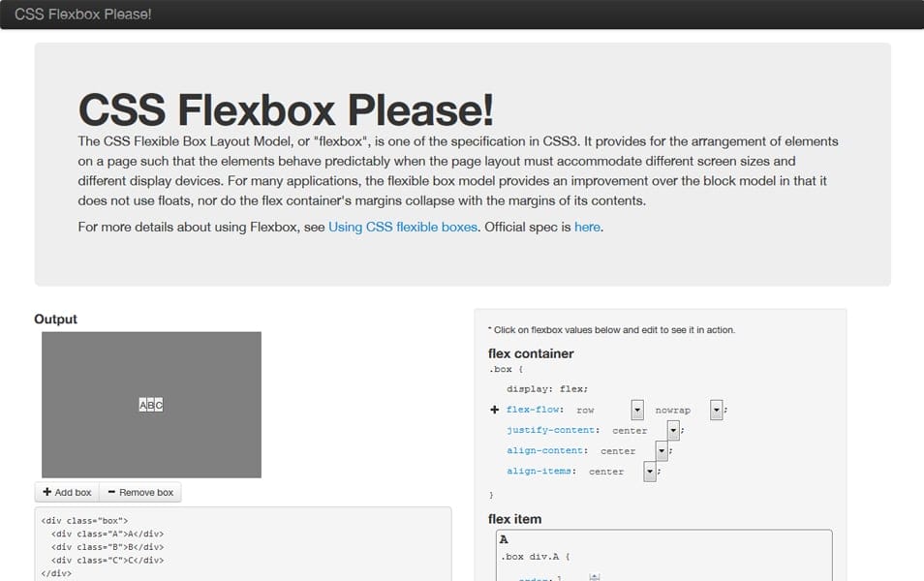Open the flex-direction dropdown showing row
This screenshot has width=924, height=581.
click(636, 410)
